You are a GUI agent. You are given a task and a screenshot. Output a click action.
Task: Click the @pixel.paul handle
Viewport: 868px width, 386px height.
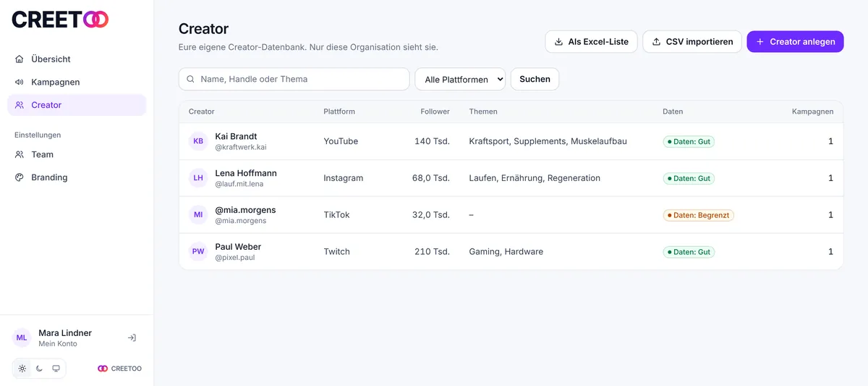click(235, 258)
